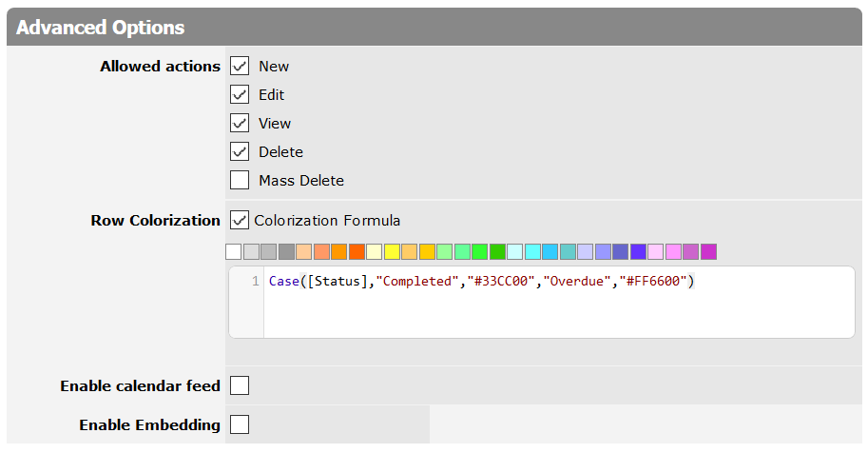Click the Case keyword in the formula
Image resolution: width=868 pixels, height=453 pixels.
(x=284, y=281)
